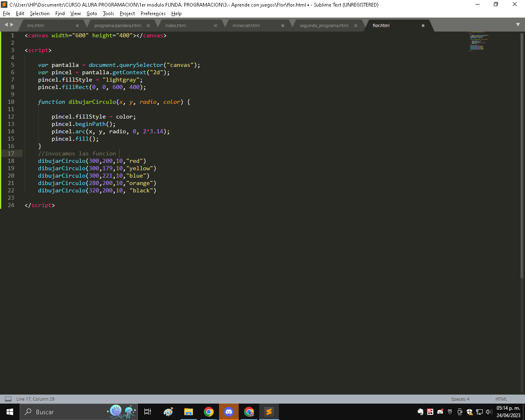Open the second Chrome profile taskbar icon

pos(249,412)
